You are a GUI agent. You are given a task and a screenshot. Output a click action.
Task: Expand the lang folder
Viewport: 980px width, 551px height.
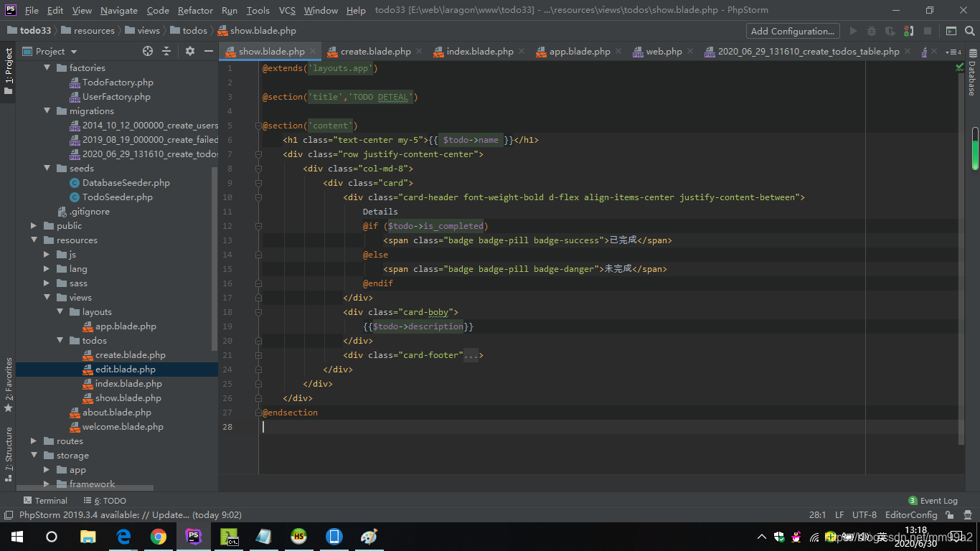point(47,269)
